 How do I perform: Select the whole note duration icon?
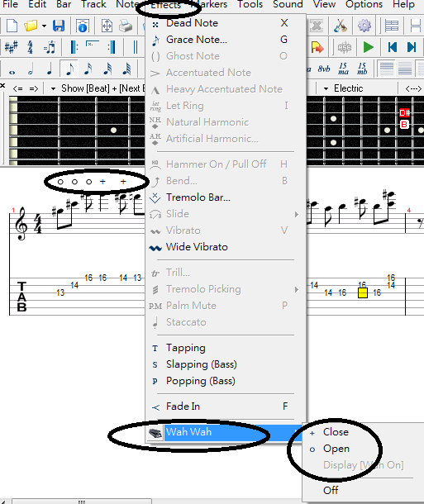click(12, 72)
